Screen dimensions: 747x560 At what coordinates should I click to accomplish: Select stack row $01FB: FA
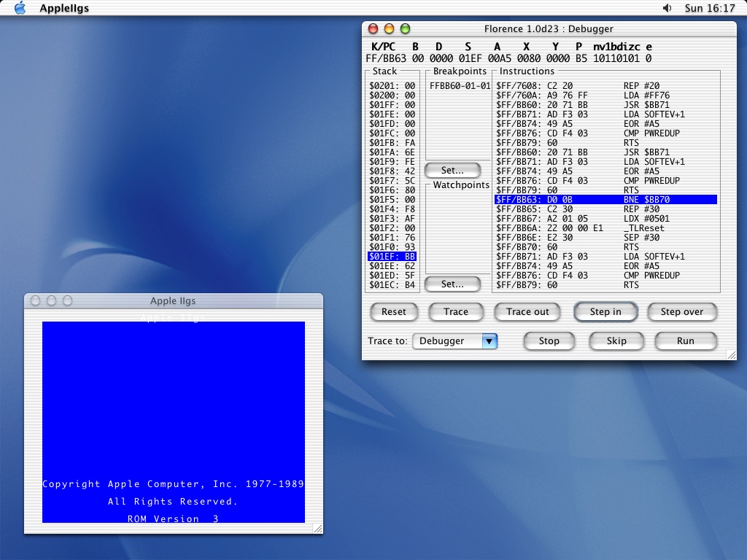(392, 143)
